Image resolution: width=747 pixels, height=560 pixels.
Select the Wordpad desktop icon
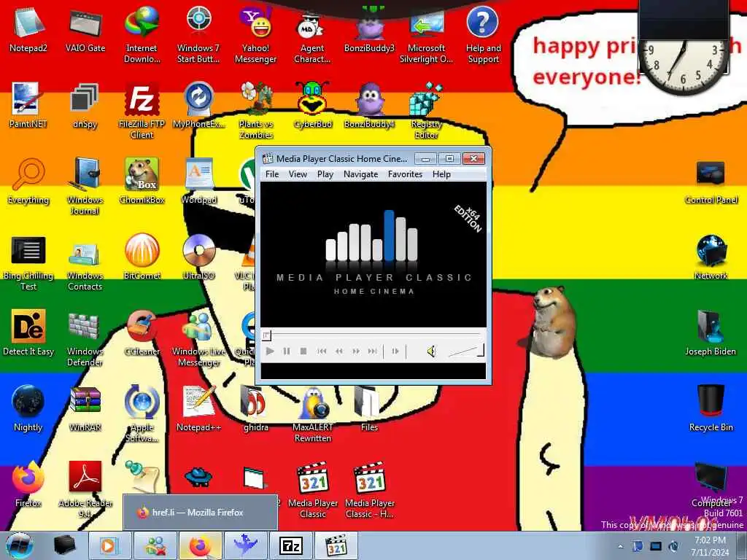(x=198, y=181)
